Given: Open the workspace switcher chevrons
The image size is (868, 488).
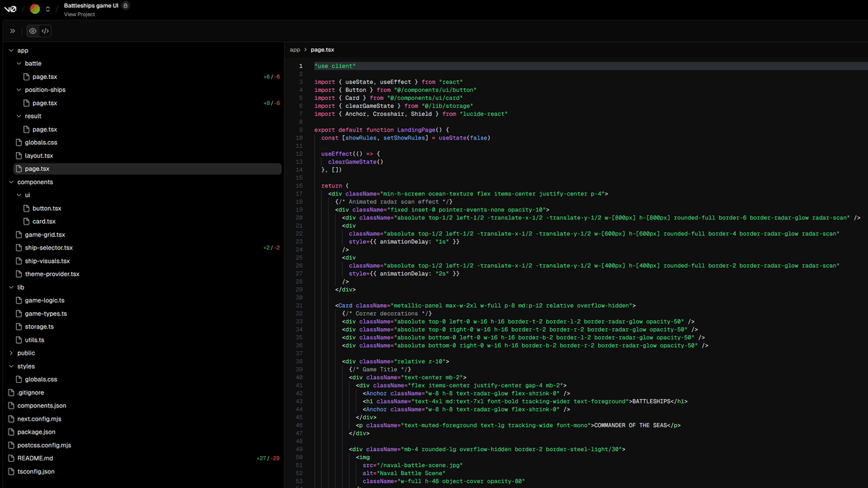Looking at the screenshot, I should click(48, 9).
